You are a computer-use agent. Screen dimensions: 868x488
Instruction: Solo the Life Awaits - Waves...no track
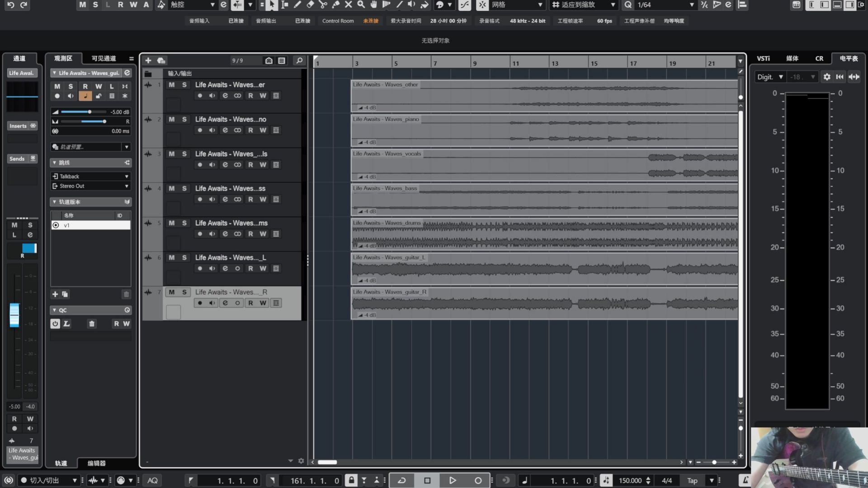coord(184,119)
